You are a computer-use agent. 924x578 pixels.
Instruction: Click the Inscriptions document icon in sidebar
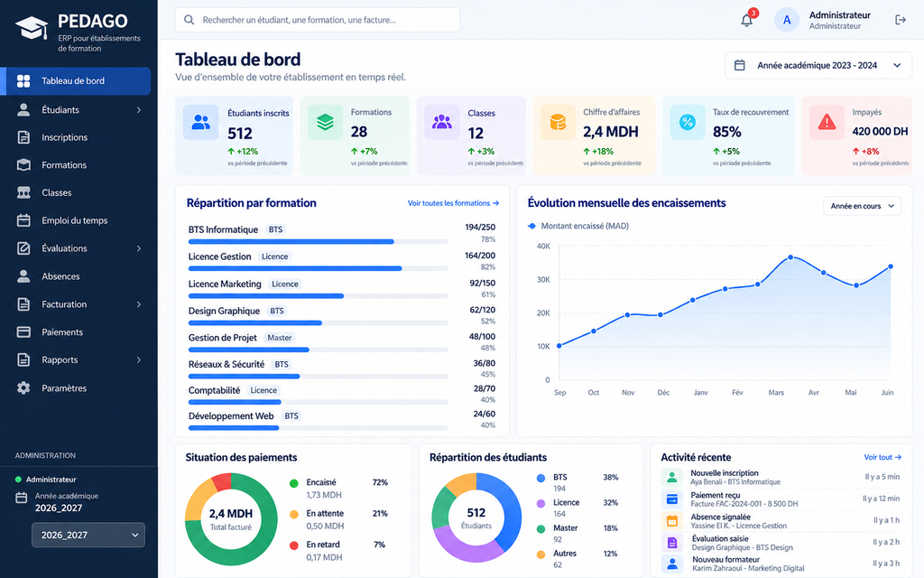pyautogui.click(x=23, y=137)
